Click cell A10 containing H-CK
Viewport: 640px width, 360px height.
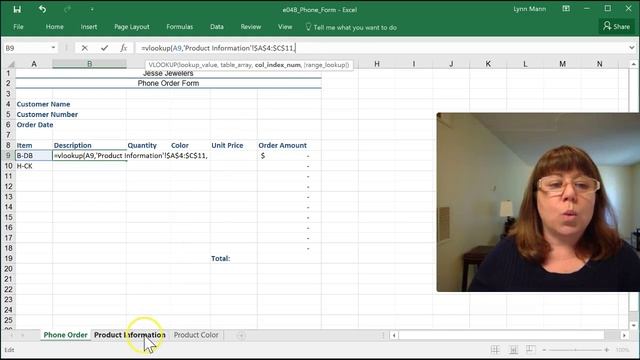pyautogui.click(x=34, y=166)
